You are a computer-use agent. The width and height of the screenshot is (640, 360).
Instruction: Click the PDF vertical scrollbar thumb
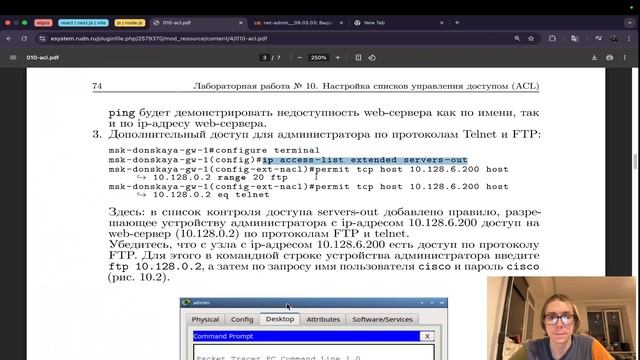point(635,162)
